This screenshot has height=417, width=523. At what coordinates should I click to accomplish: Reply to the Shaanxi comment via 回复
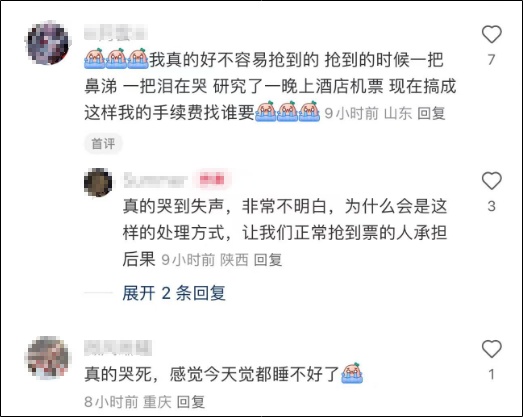coord(268,260)
